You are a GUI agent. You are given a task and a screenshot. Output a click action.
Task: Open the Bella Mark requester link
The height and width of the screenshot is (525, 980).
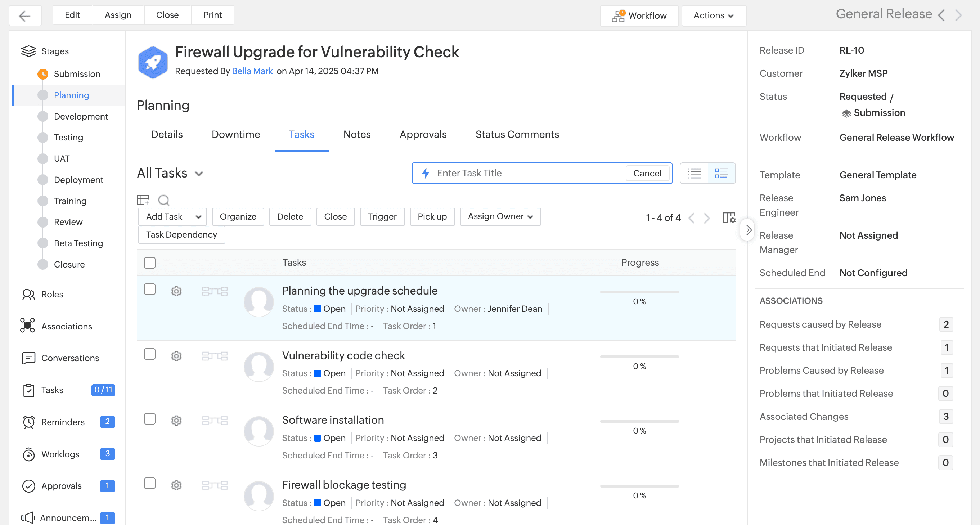point(252,71)
